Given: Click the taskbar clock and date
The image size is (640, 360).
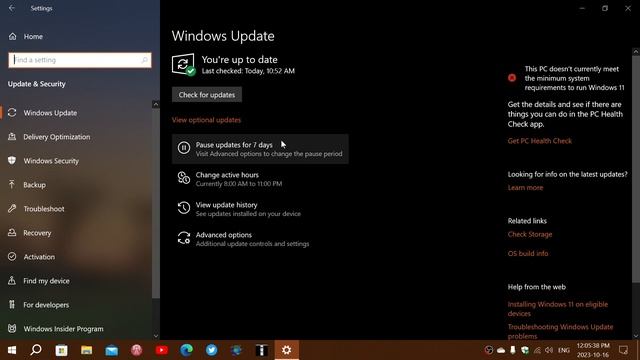Looking at the screenshot, I should tap(593, 350).
